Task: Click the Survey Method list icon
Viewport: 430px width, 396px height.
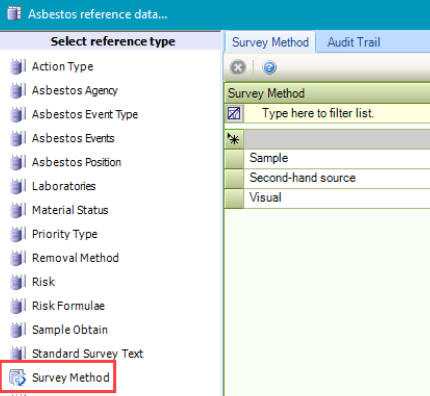Action: (x=17, y=377)
